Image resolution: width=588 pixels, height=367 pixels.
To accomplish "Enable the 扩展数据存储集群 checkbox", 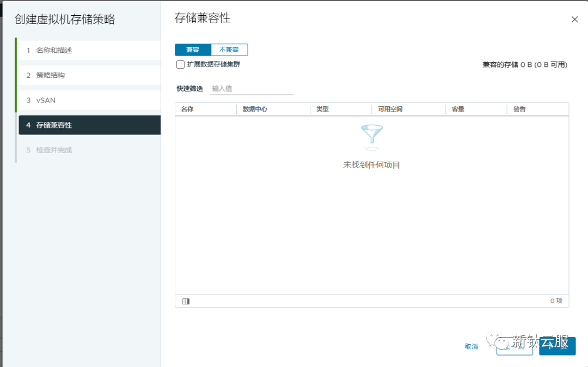I will (x=180, y=64).
